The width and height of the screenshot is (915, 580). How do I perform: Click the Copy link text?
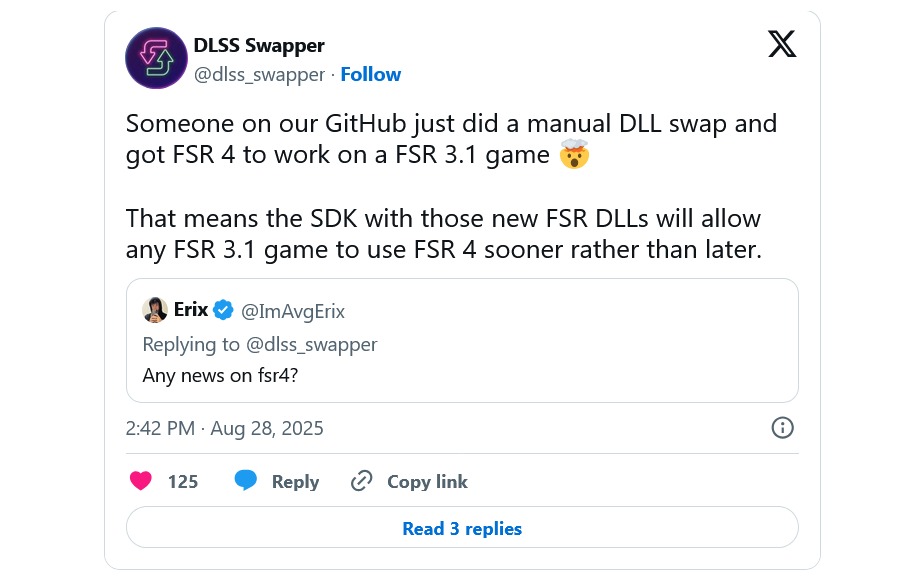427,481
